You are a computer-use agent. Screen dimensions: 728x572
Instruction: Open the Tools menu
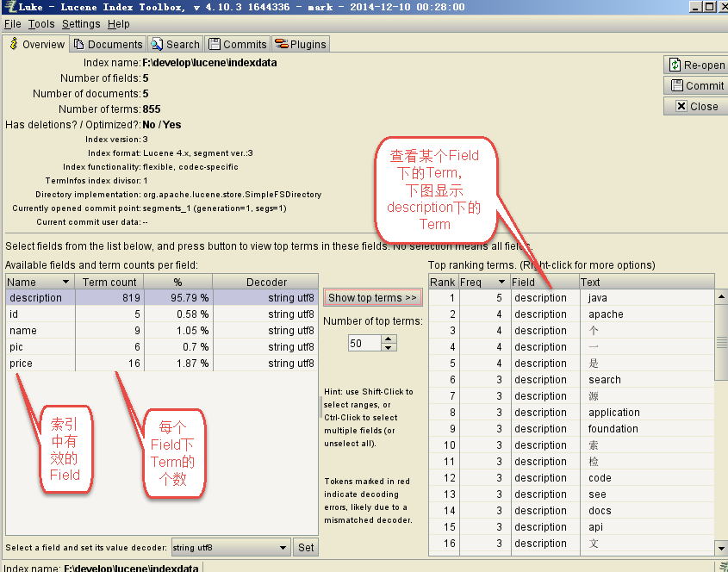(x=41, y=23)
